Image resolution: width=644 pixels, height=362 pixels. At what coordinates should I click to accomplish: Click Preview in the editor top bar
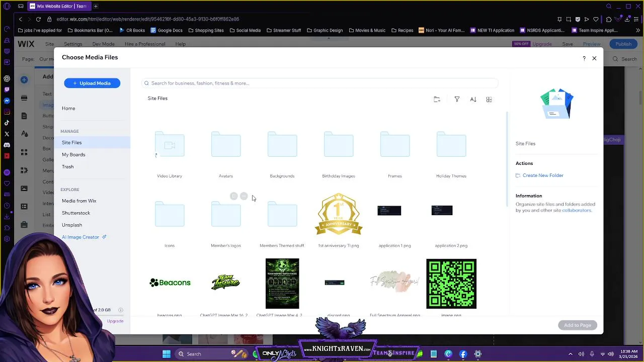point(592,44)
